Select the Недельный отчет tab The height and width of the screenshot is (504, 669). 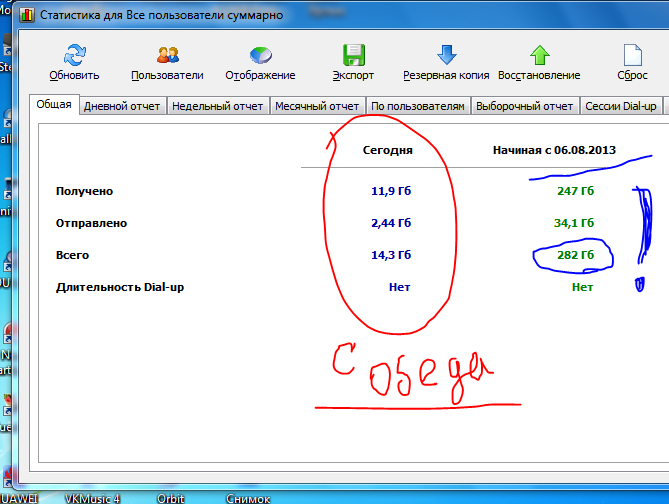click(x=217, y=106)
